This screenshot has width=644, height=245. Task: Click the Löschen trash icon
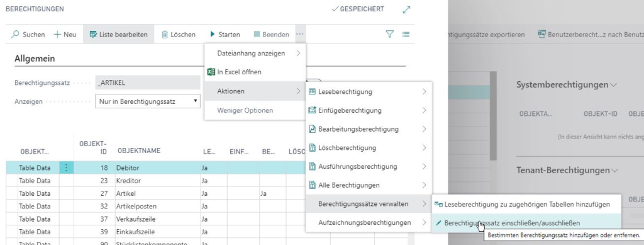(165, 35)
